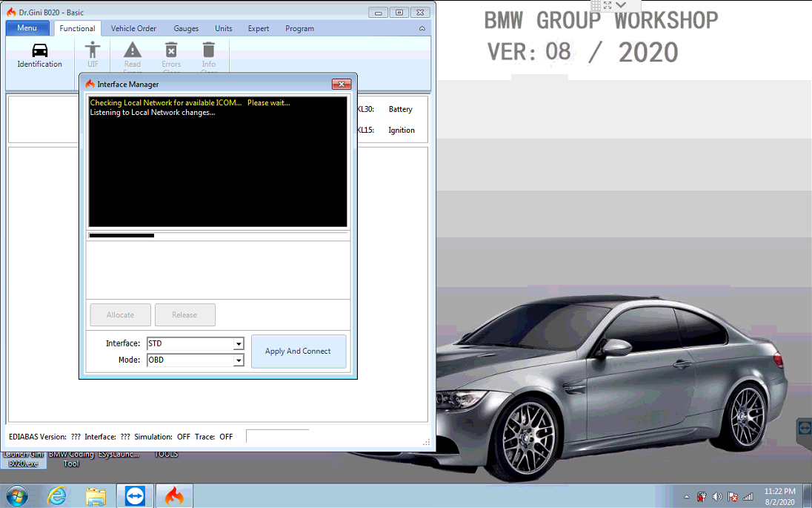
Task: Minimize the Dr.Gini B020 window
Action: 379,13
